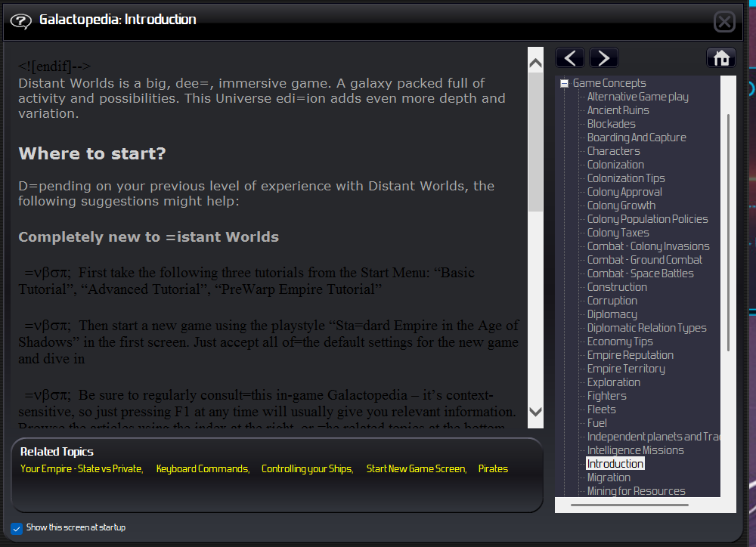This screenshot has height=547, width=756.
Task: Click the article scroll up arrow
Action: pyautogui.click(x=535, y=63)
